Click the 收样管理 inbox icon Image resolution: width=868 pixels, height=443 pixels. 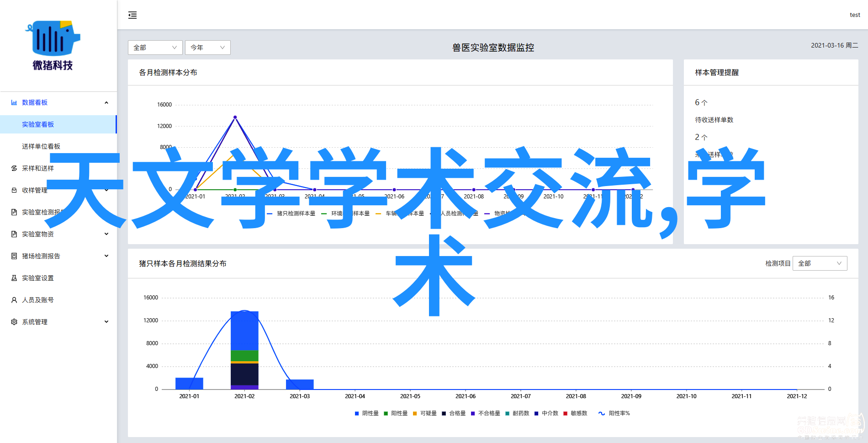click(x=14, y=190)
